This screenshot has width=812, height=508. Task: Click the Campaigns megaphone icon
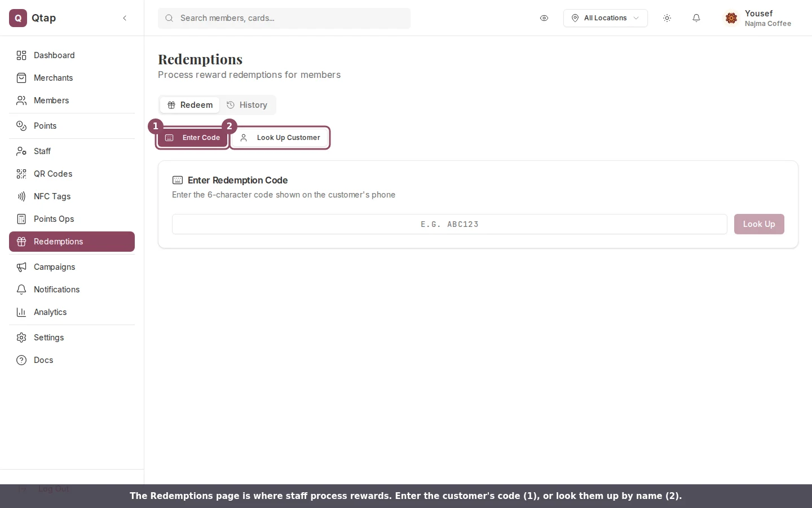pyautogui.click(x=21, y=267)
